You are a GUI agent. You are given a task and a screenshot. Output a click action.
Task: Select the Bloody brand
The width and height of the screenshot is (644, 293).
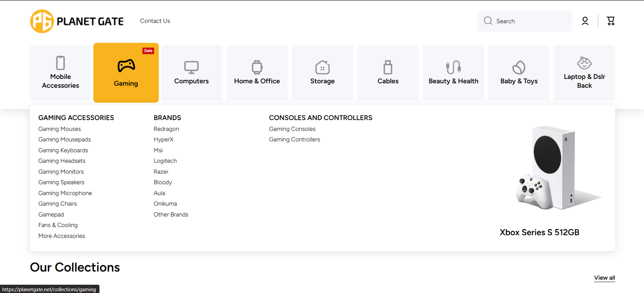tap(163, 182)
